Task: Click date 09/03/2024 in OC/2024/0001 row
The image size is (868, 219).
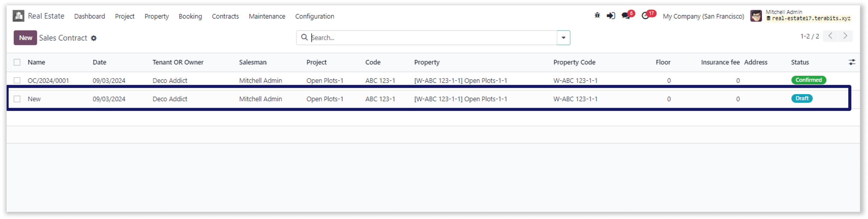Action: point(109,81)
